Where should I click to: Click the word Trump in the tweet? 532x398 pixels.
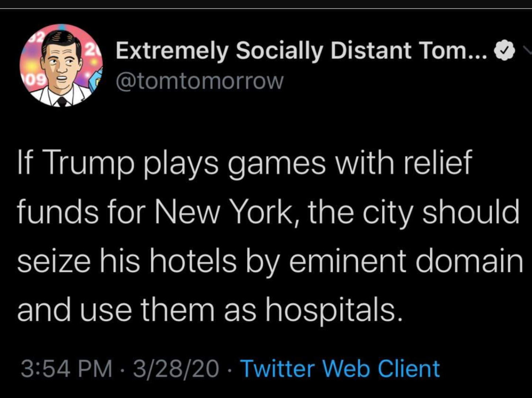click(91, 163)
